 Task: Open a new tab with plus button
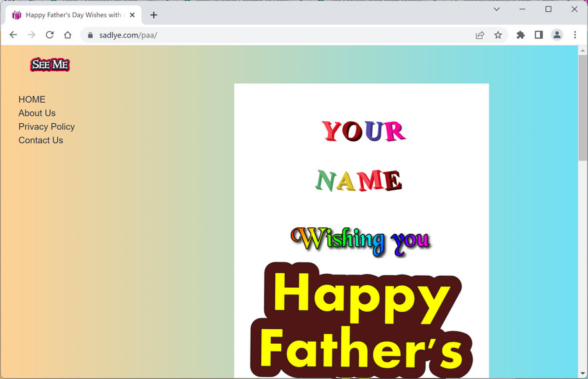click(x=153, y=15)
